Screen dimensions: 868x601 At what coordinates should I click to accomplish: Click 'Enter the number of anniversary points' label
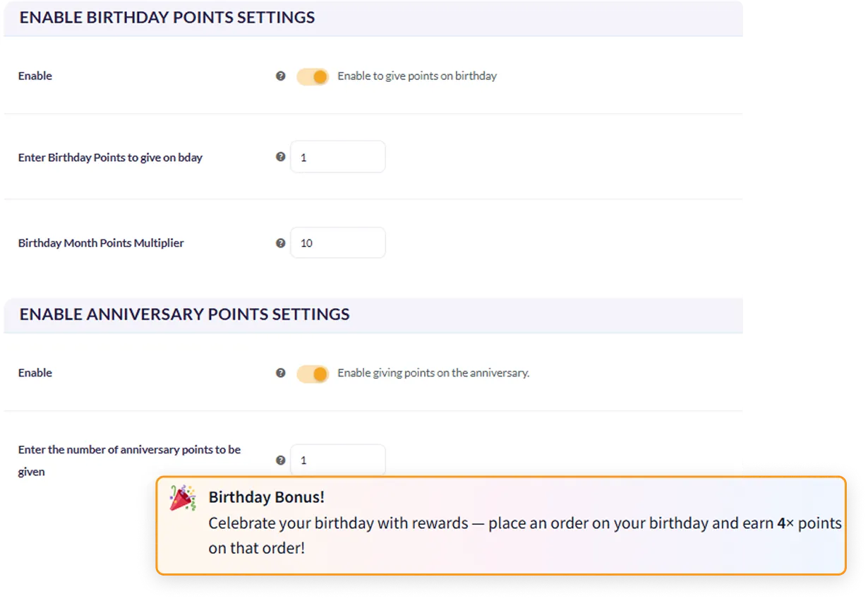click(x=130, y=460)
